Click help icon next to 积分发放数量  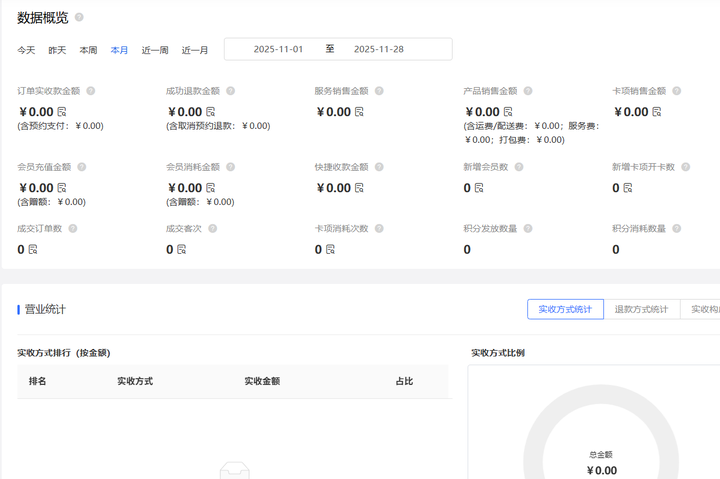(x=528, y=229)
